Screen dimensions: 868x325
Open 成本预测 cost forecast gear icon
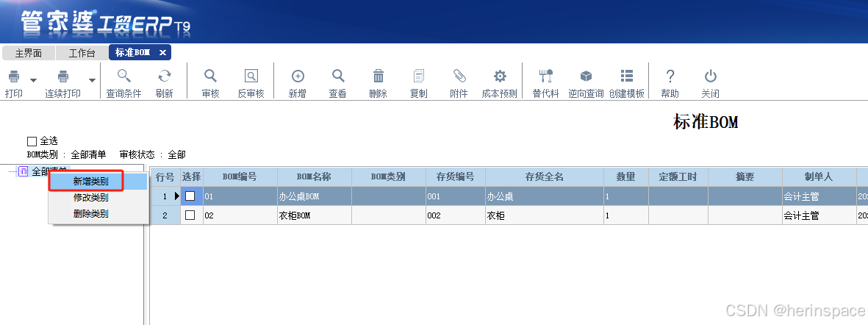[500, 76]
